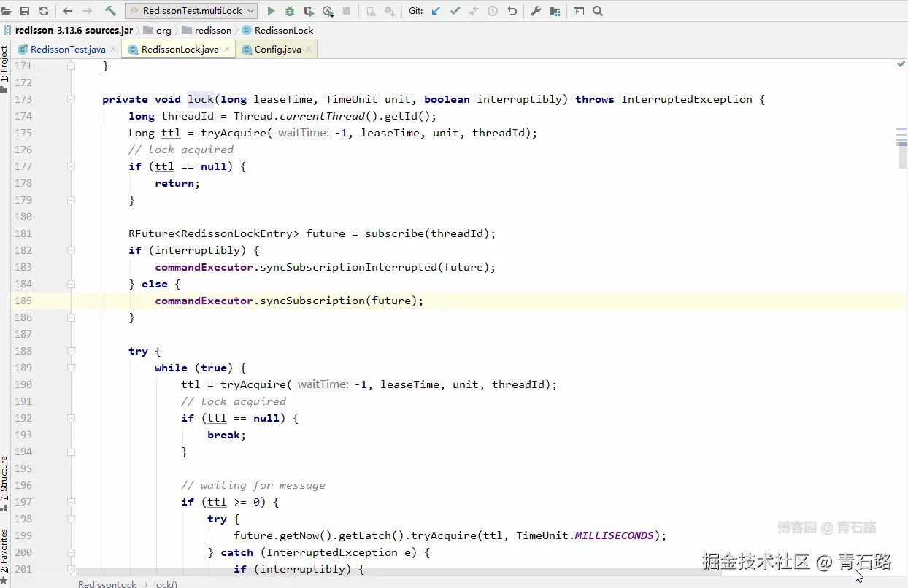This screenshot has height=588, width=908.
Task: Click 'InterruptedException' in method signature
Action: [687, 99]
